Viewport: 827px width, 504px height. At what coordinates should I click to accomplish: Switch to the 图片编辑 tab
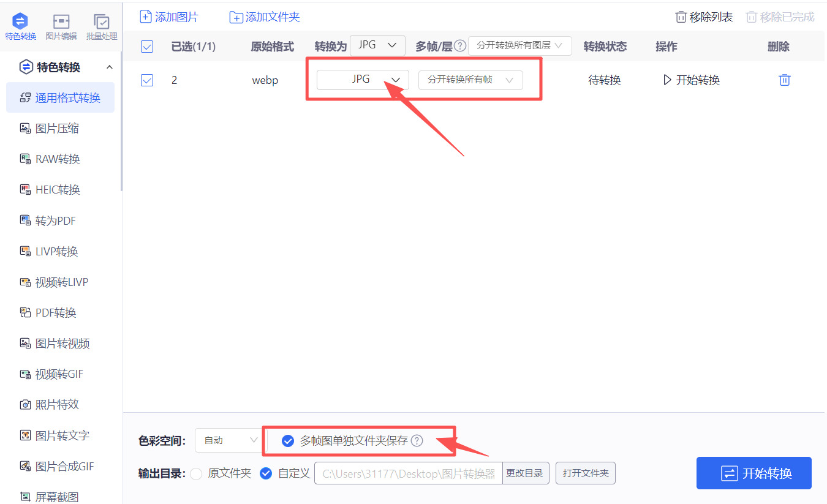tap(61, 28)
